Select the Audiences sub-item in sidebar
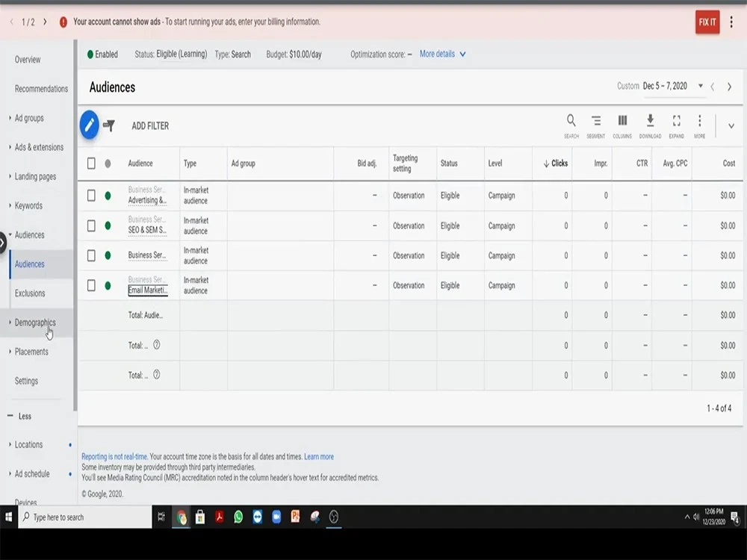The width and height of the screenshot is (747, 560). pos(30,264)
